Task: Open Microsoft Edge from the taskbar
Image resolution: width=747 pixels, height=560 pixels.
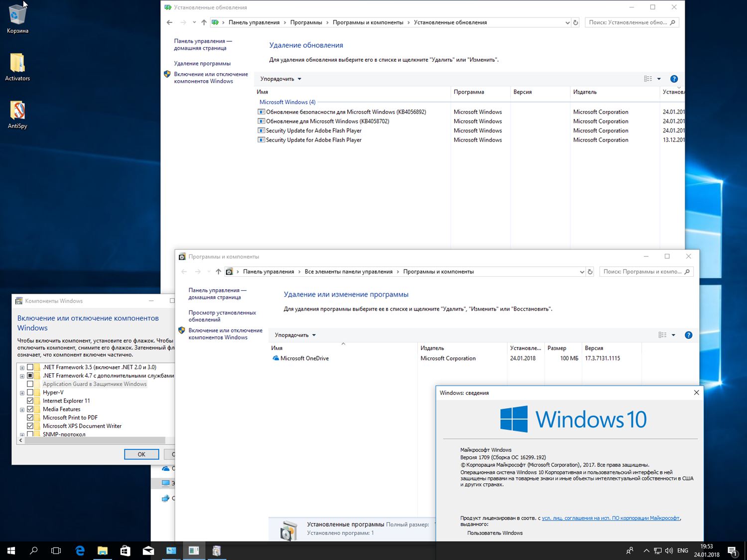Action: pos(80,551)
